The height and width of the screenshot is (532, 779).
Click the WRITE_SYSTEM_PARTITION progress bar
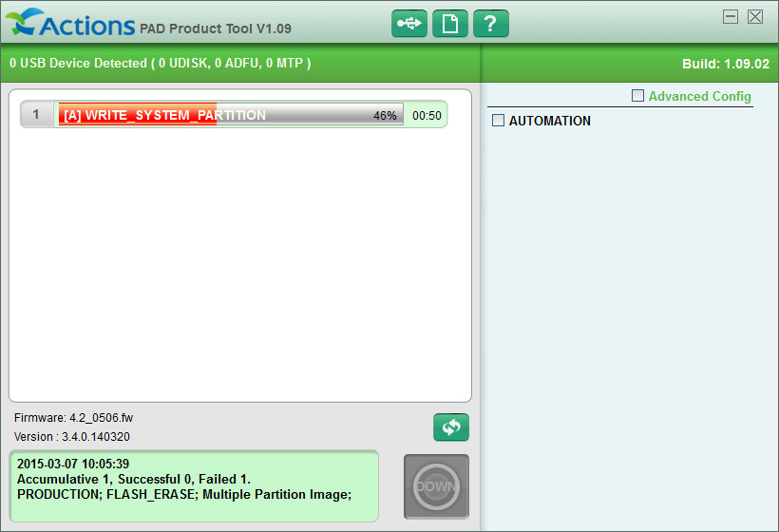click(x=231, y=115)
